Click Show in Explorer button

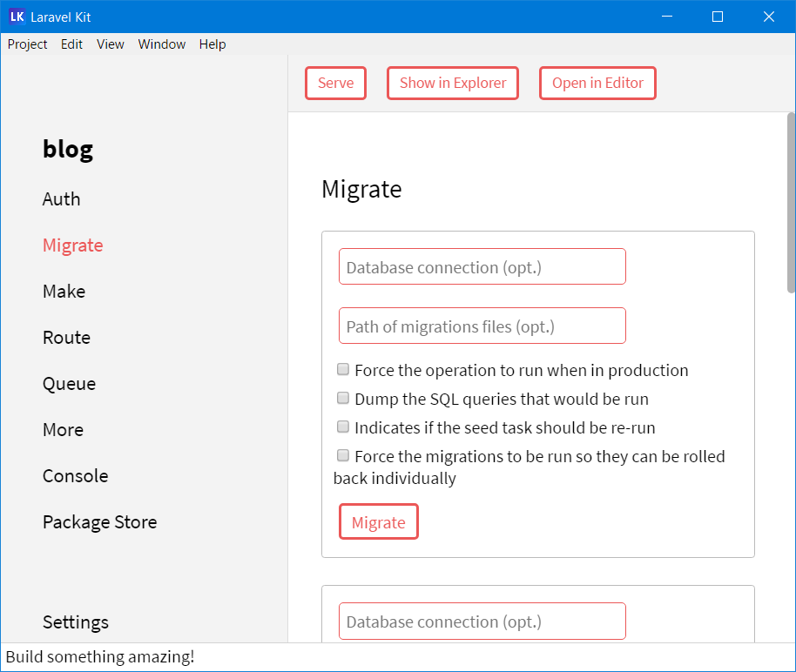[453, 84]
